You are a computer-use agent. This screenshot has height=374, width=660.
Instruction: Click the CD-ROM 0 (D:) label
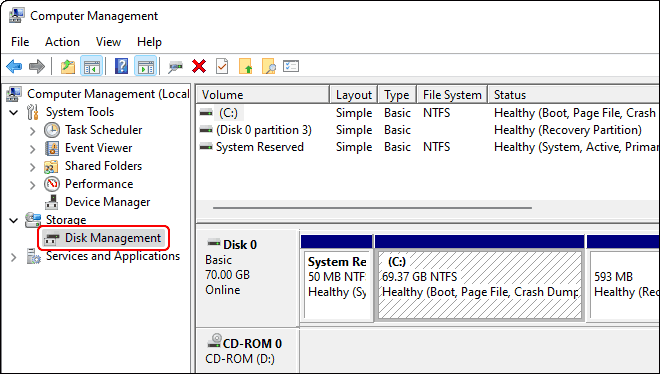tap(248, 351)
